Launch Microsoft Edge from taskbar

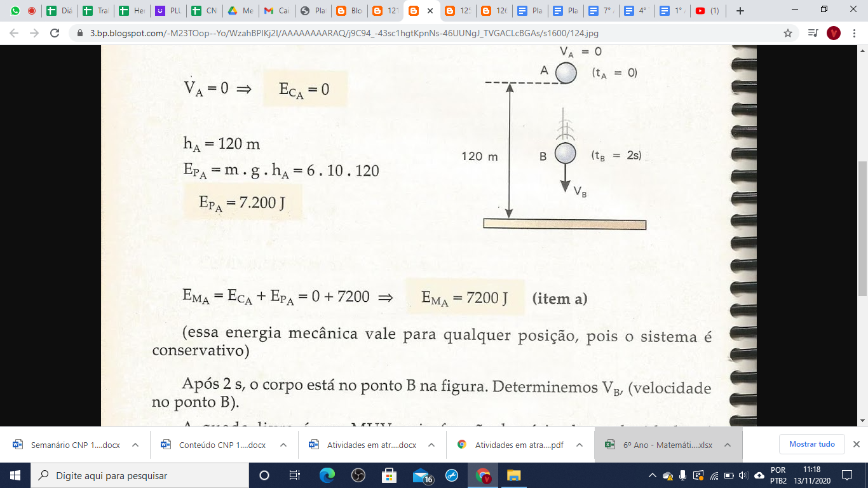point(327,475)
